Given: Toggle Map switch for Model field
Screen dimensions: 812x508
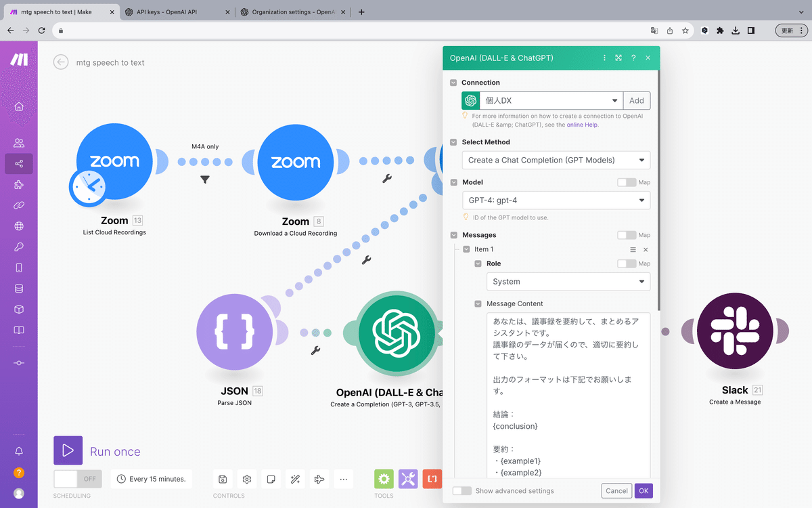Looking at the screenshot, I should click(627, 182).
